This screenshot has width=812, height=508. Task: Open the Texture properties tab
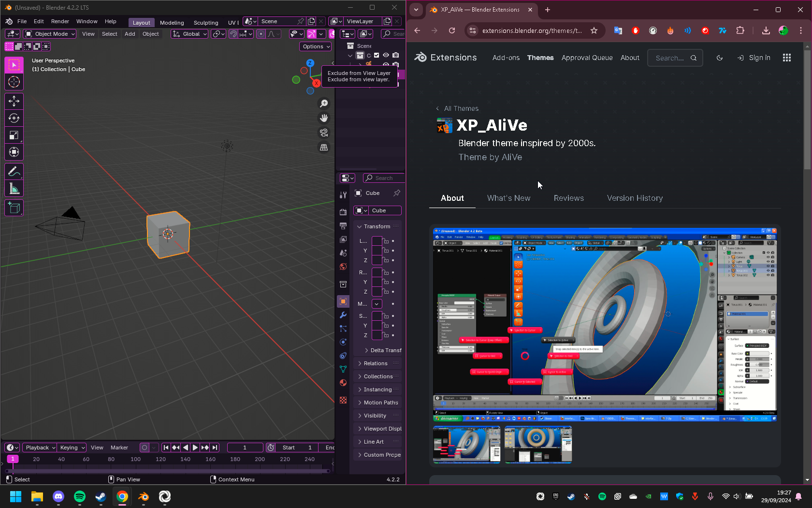click(343, 400)
